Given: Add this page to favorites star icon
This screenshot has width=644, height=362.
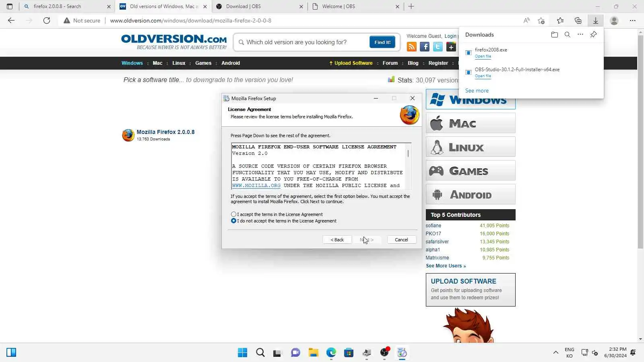Looking at the screenshot, I should click(x=541, y=21).
